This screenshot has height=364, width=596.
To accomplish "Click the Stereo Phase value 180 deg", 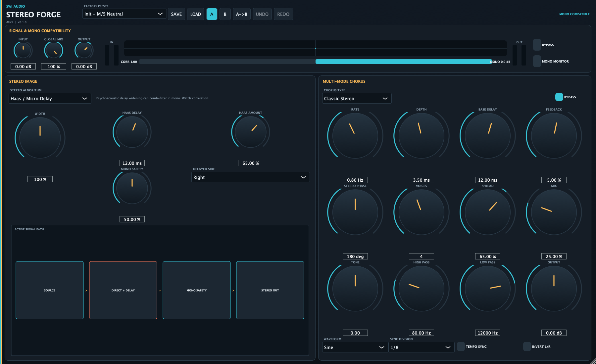I will coord(355,256).
